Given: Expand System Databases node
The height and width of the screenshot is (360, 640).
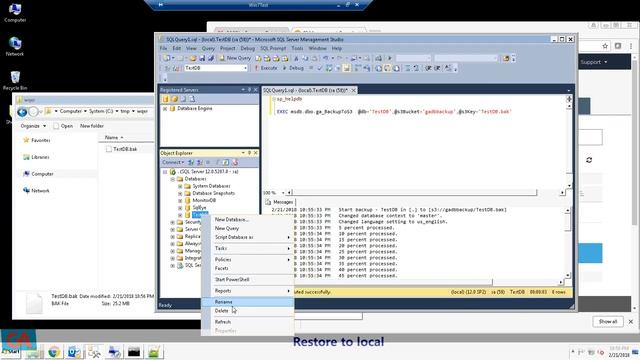Looking at the screenshot, I should coord(180,186).
